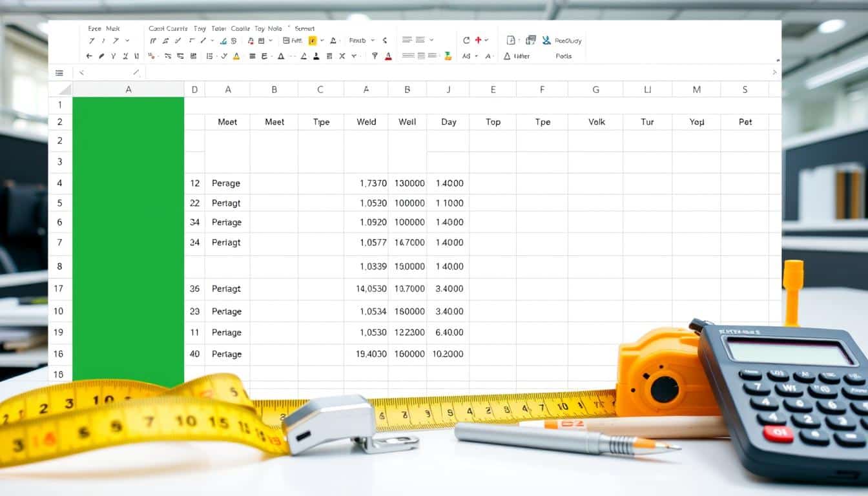Click the Weld column heading cell

[366, 122]
